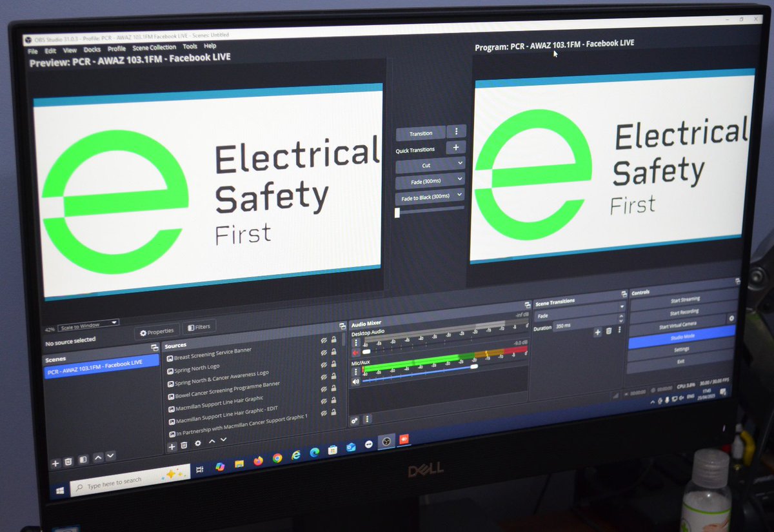Open Mic/Aux options three-dot menu
The width and height of the screenshot is (774, 532).
point(355,372)
